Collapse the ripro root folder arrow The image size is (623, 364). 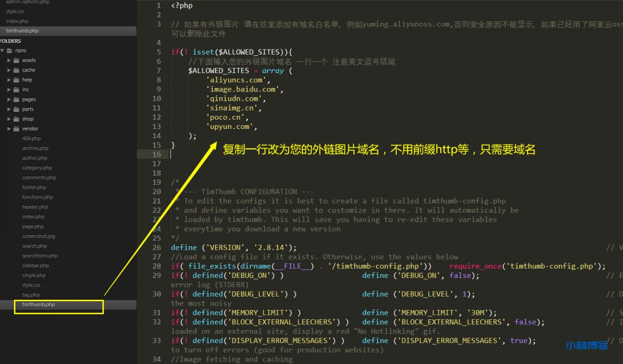click(x=2, y=51)
